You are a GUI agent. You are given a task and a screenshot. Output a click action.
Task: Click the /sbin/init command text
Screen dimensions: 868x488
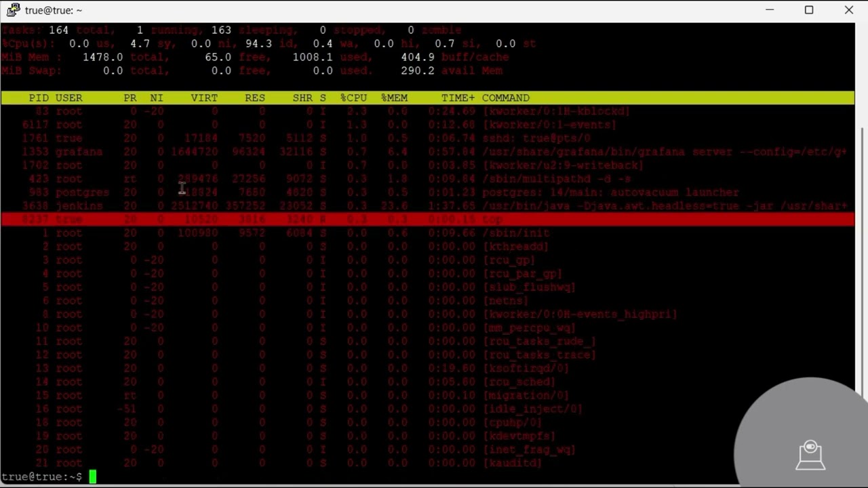(515, 233)
